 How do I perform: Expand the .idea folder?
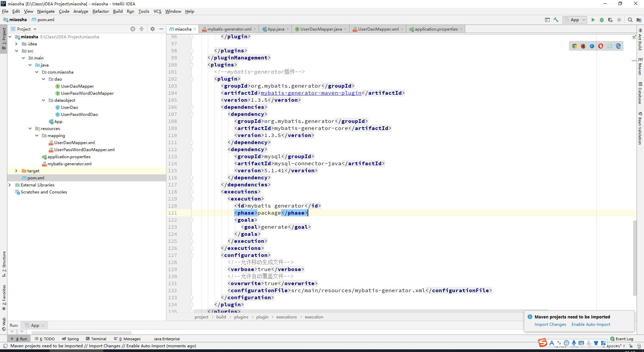pyautogui.click(x=16, y=44)
